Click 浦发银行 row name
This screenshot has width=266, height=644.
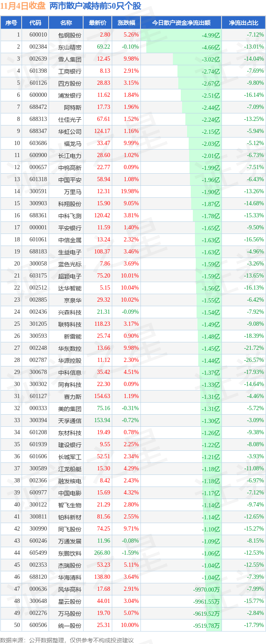(71, 96)
